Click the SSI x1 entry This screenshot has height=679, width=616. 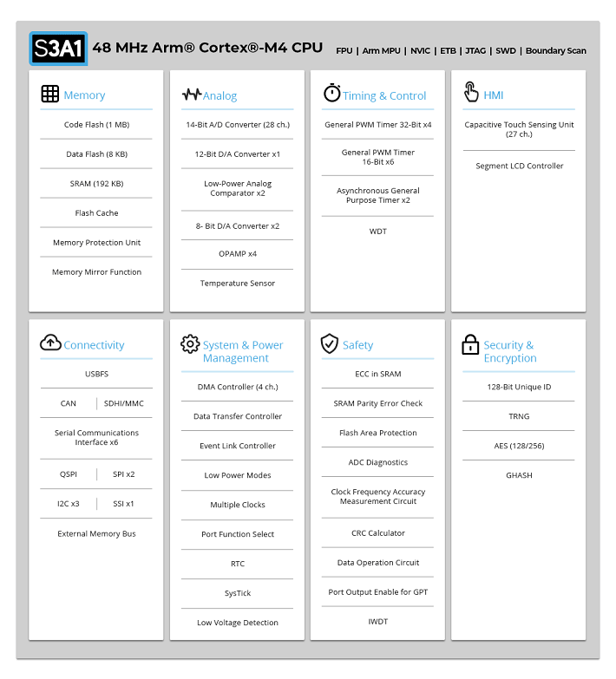pyautogui.click(x=123, y=504)
